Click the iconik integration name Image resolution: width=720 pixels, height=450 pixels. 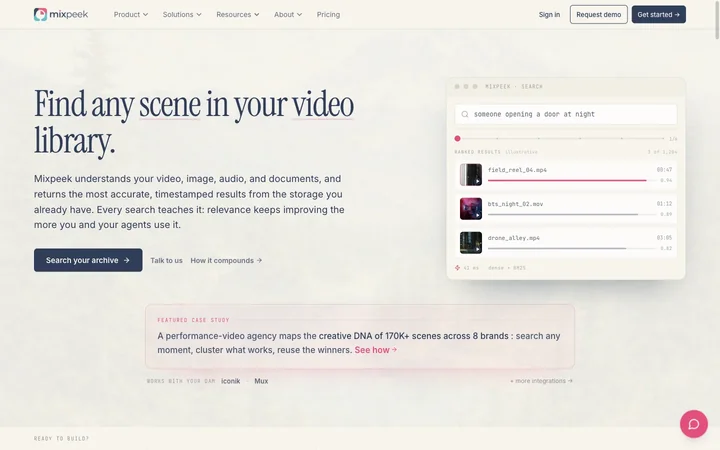[x=231, y=381]
